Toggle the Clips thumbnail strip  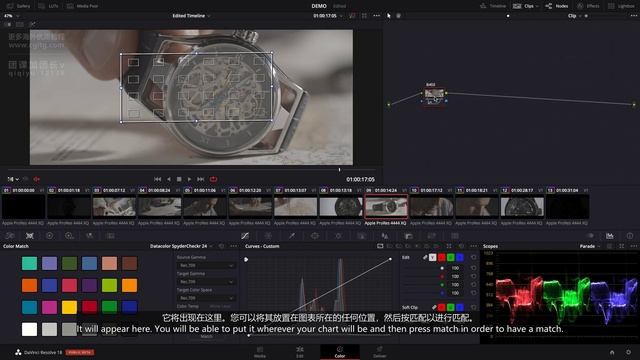click(524, 6)
